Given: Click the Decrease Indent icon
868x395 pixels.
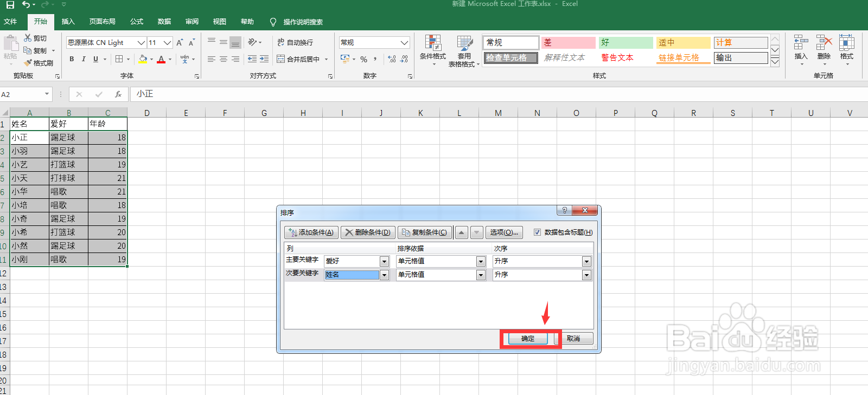Looking at the screenshot, I should click(252, 59).
